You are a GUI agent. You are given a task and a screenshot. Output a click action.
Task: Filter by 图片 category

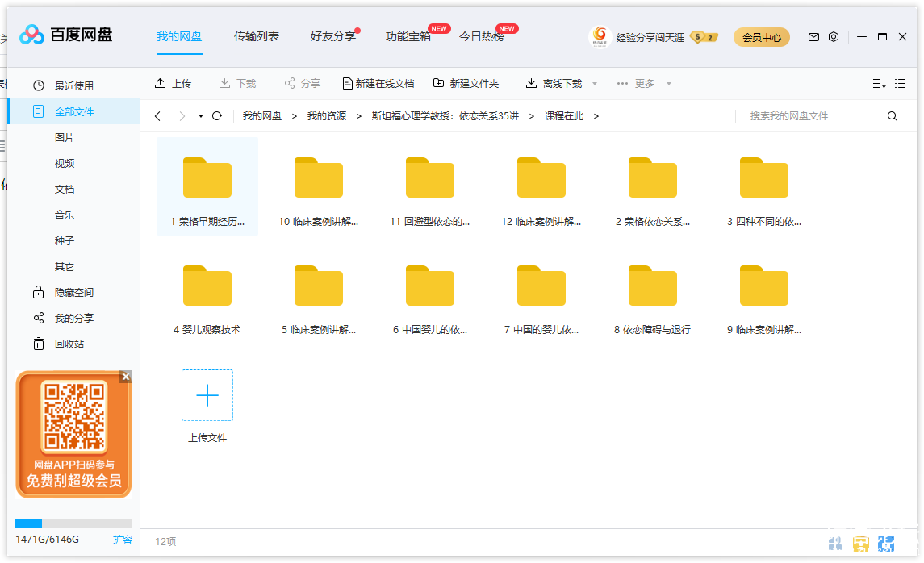(x=65, y=137)
